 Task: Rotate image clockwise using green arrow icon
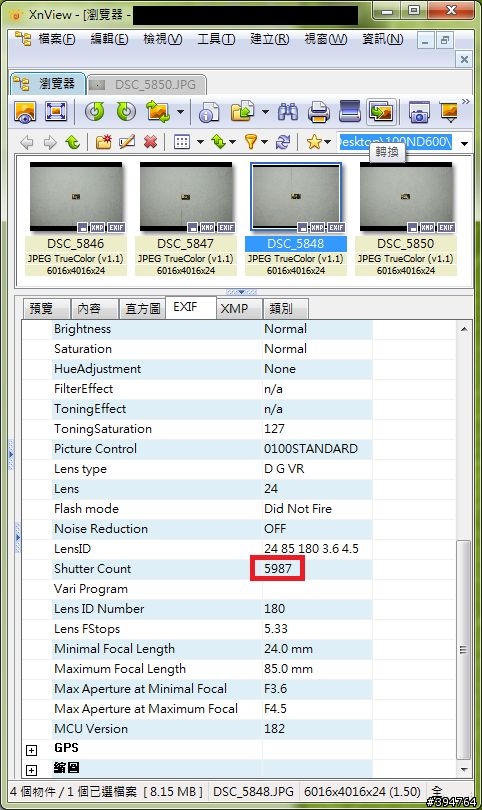point(126,112)
